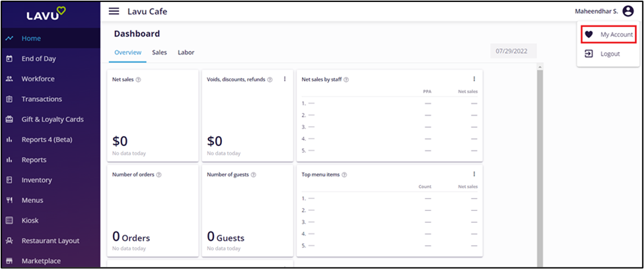Switch to the Labor tab
Viewport: 644px width, 269px height.
[x=186, y=52]
